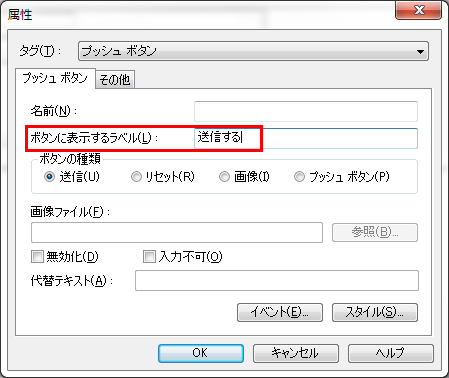This screenshot has height=378, width=449.
Task: Switch to the その他 tab
Action: pyautogui.click(x=115, y=80)
